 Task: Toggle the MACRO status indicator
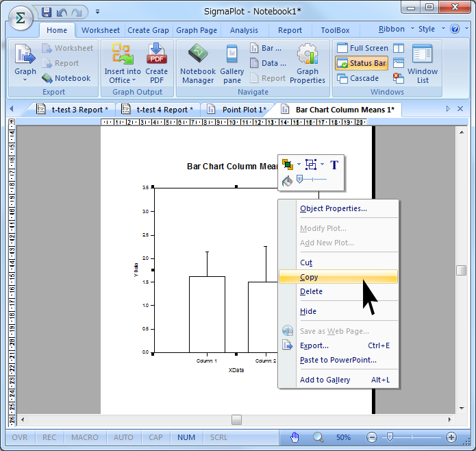(85, 437)
